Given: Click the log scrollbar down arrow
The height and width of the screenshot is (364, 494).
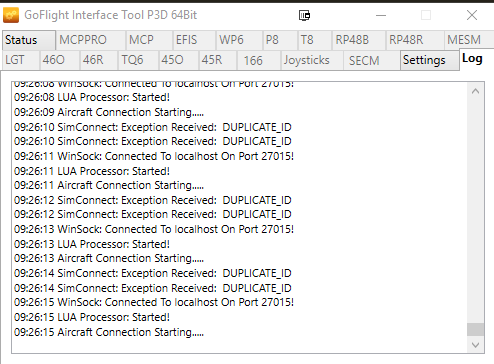Looking at the screenshot, I should [476, 345].
